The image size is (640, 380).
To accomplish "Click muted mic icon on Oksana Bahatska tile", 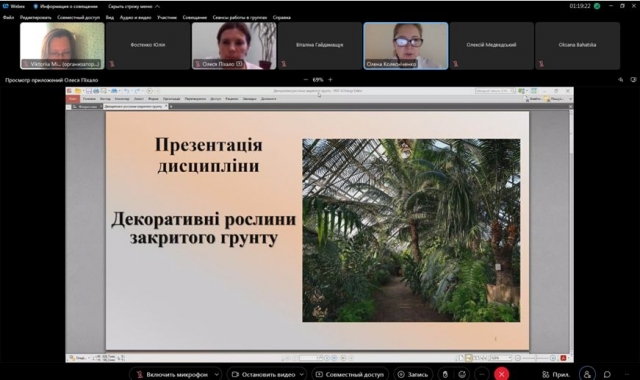I will point(541,64).
